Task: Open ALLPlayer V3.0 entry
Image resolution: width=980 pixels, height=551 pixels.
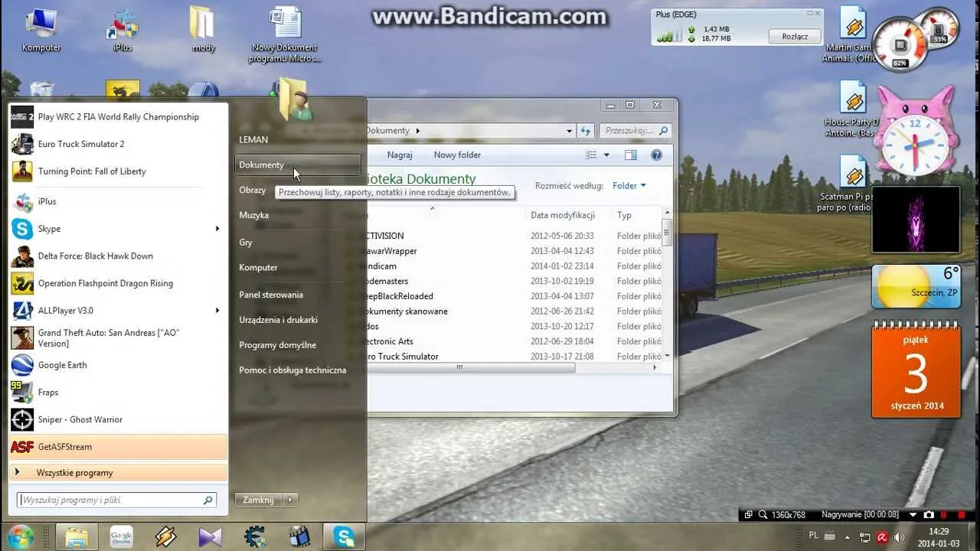Action: tap(119, 311)
